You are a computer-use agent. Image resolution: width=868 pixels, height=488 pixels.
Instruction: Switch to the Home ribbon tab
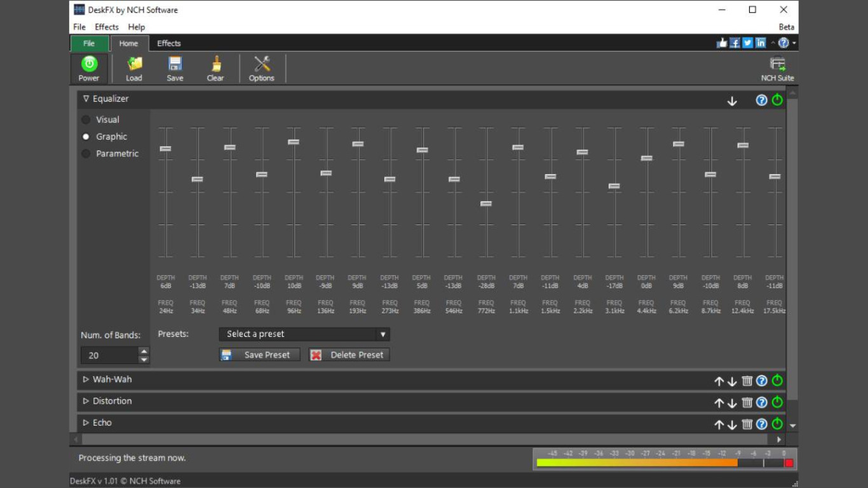(129, 43)
